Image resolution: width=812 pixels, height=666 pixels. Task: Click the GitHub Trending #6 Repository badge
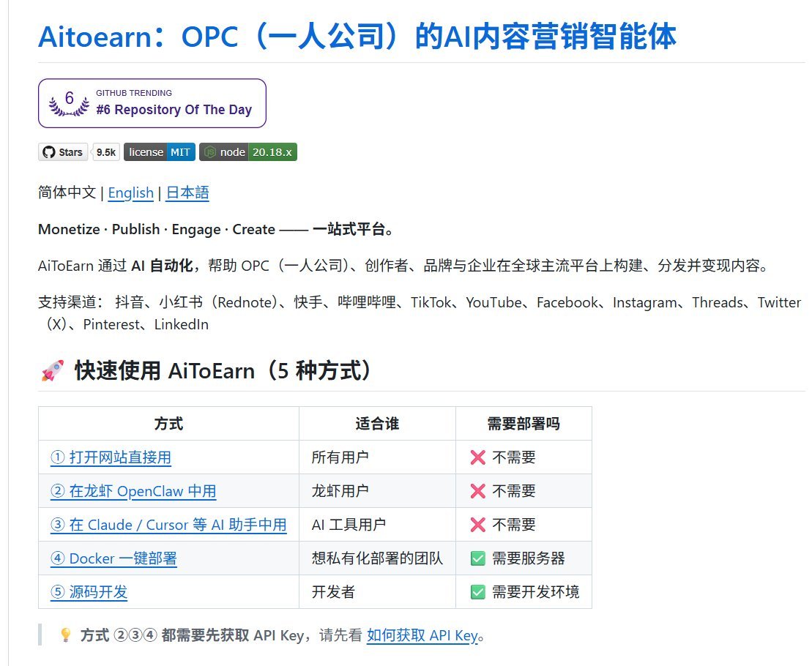pyautogui.click(x=152, y=103)
